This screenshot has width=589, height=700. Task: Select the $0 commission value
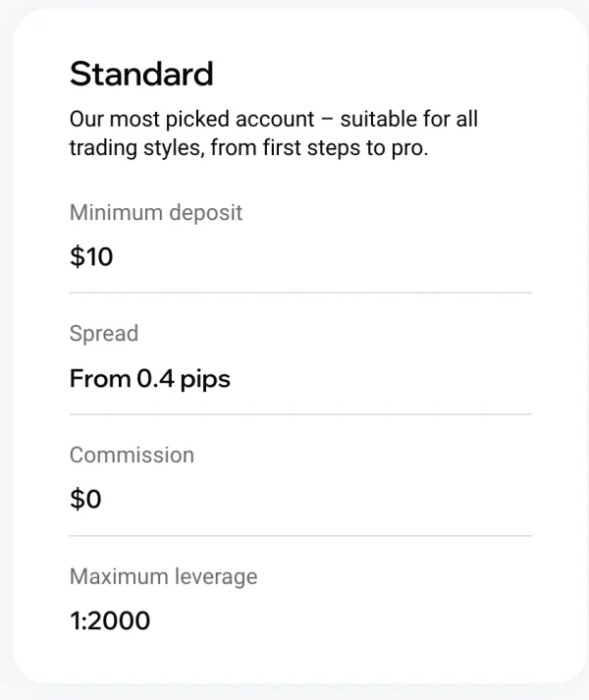85,499
